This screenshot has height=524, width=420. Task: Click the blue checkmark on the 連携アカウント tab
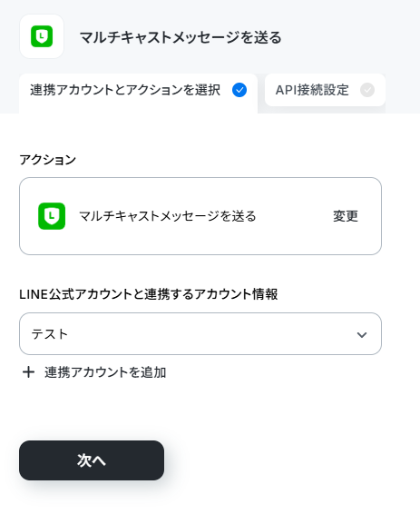click(x=239, y=90)
